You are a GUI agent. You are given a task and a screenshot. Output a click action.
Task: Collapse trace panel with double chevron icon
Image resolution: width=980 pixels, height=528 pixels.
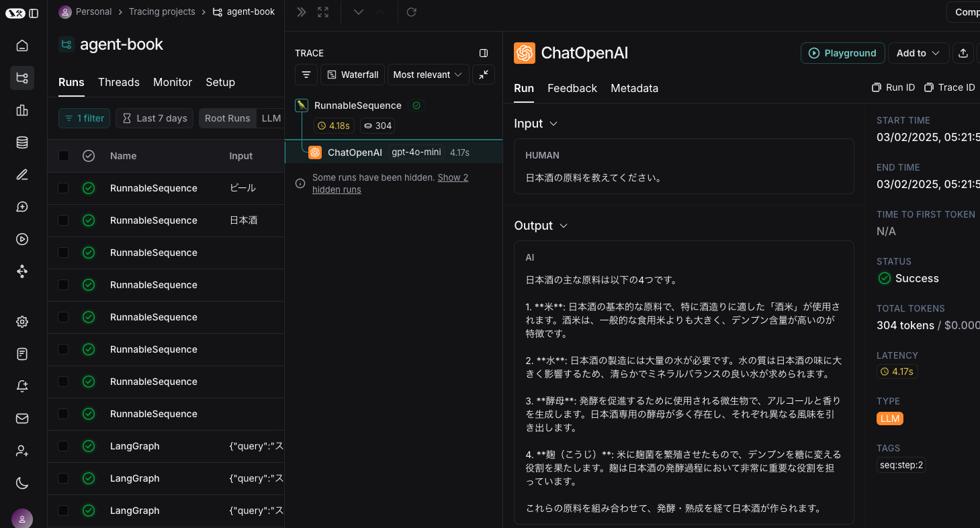(302, 12)
